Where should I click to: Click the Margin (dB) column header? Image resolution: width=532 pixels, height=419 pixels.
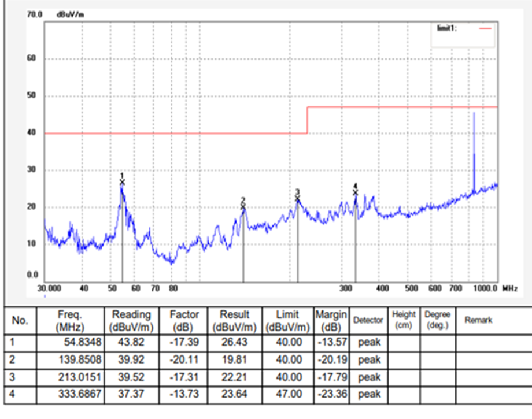tap(331, 321)
